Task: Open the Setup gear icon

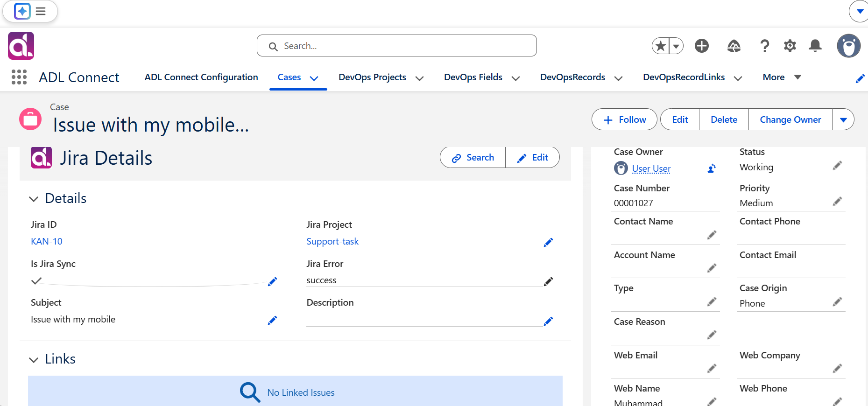Action: click(x=790, y=46)
